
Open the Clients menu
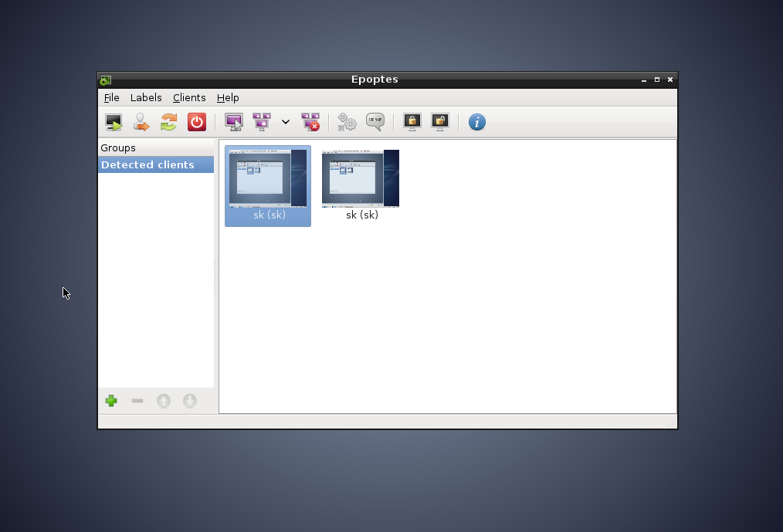pos(189,97)
